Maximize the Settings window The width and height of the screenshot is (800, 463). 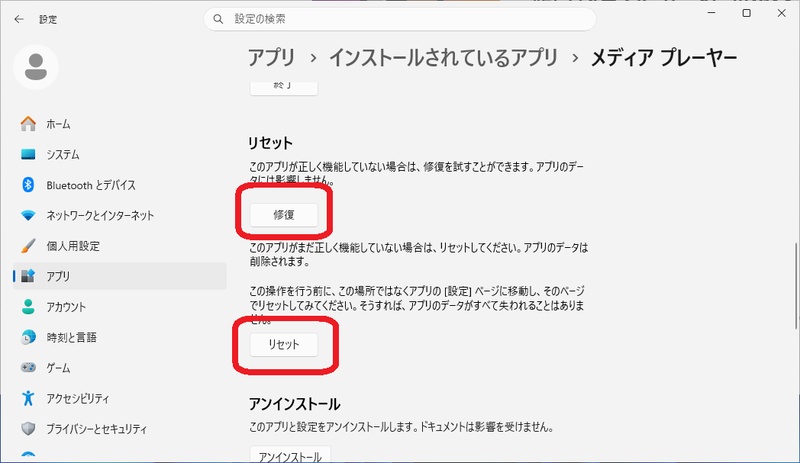coord(746,13)
